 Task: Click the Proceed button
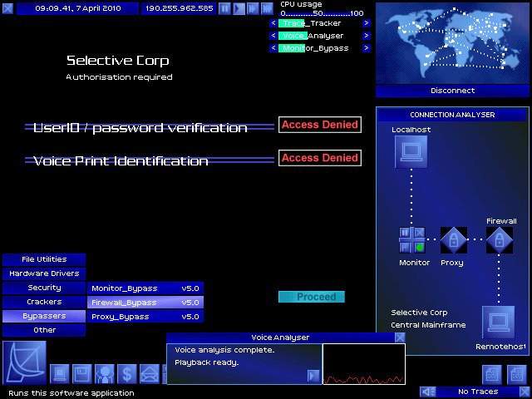[312, 297]
